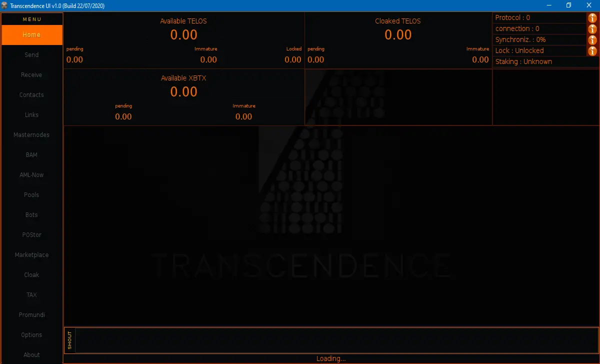Visit the Marketplace section
600x364 pixels.
click(x=31, y=255)
